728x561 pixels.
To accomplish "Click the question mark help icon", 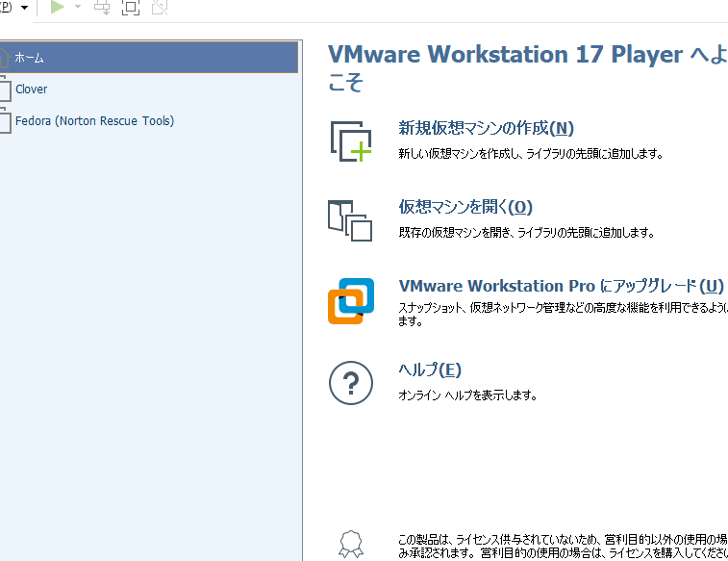I will (x=351, y=383).
